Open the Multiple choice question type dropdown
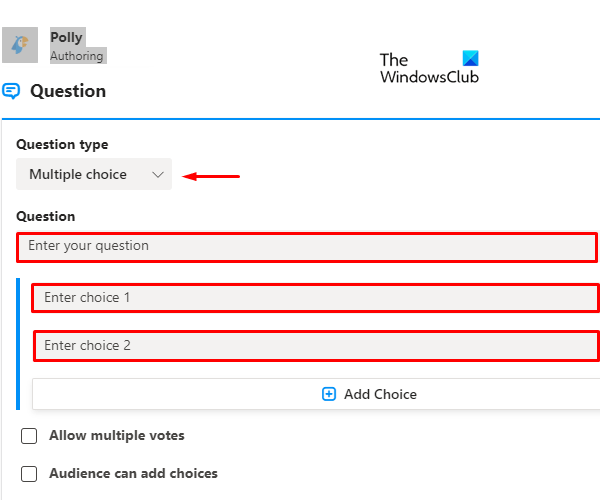600x500 pixels. [93, 175]
